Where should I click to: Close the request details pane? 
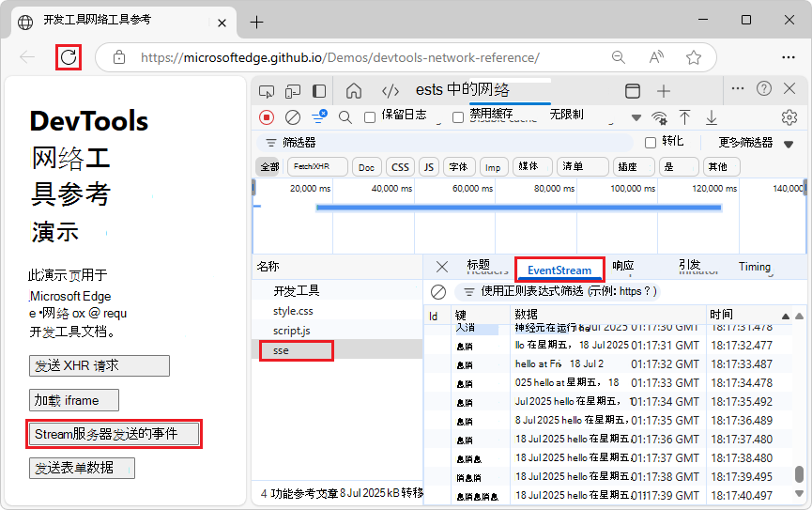click(442, 267)
